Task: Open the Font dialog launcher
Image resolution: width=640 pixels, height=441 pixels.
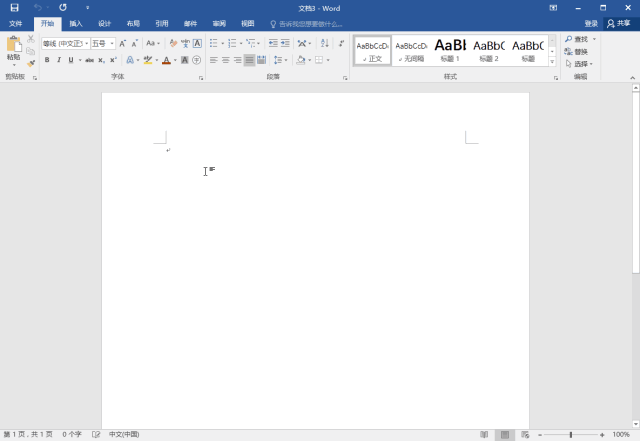Action: point(201,78)
